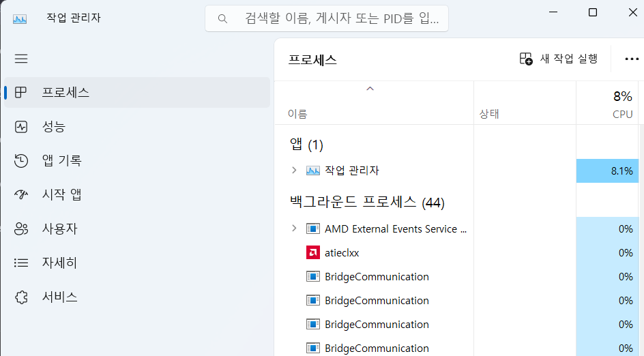Click the red atieclxx AMD icon

[x=313, y=252]
